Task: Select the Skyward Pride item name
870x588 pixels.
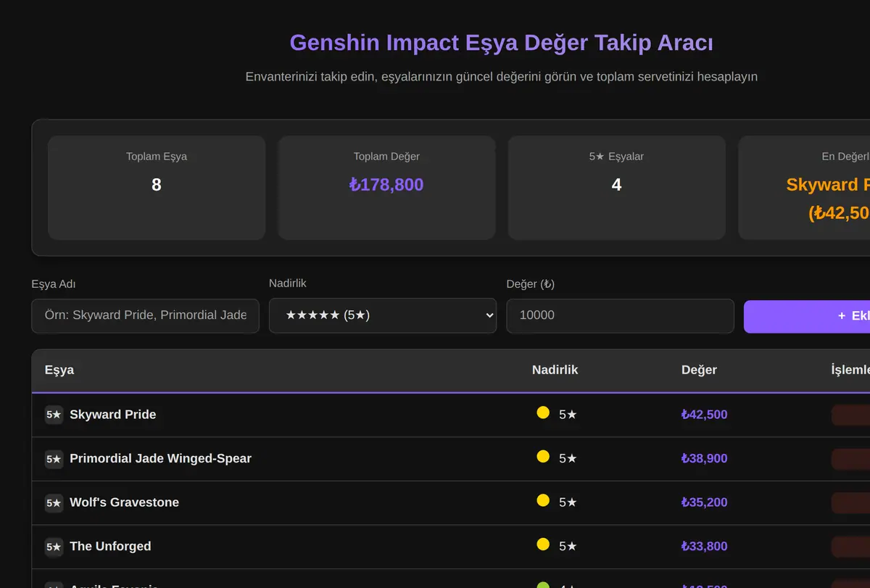Action: tap(113, 415)
